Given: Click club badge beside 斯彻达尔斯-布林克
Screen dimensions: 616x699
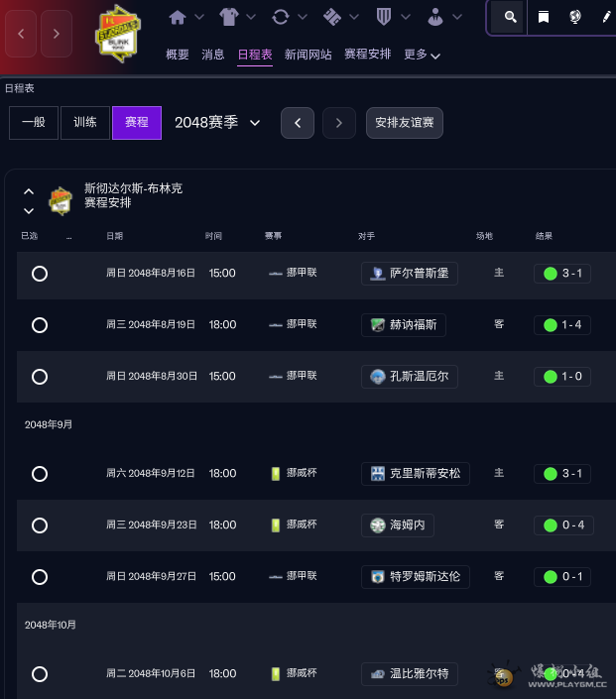Looking at the screenshot, I should tap(61, 201).
